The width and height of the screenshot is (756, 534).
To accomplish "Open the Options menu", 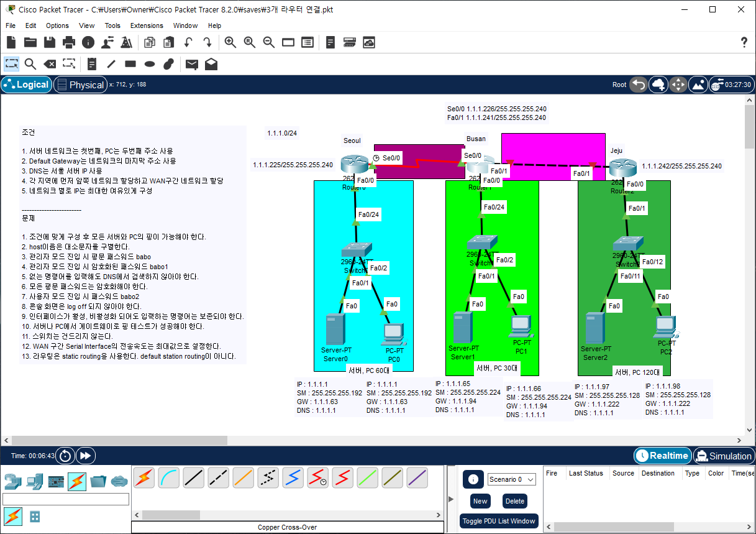I will [57, 25].
